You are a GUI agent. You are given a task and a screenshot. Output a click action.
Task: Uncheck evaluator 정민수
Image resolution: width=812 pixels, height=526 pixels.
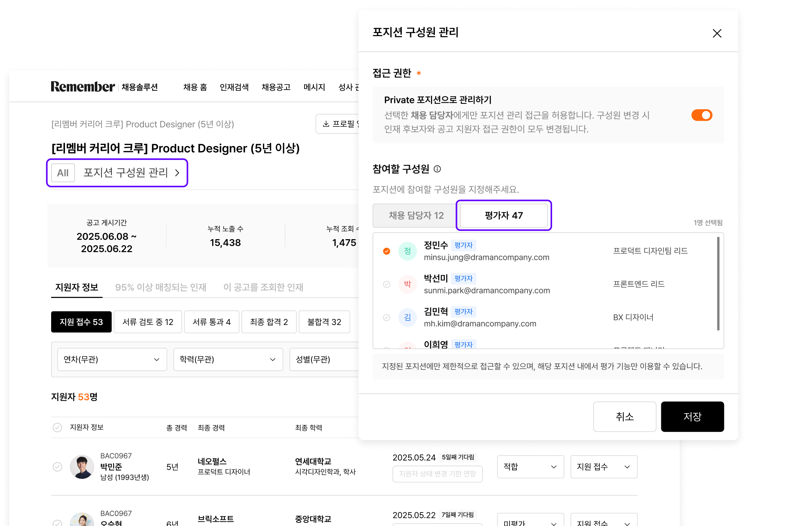coord(386,251)
